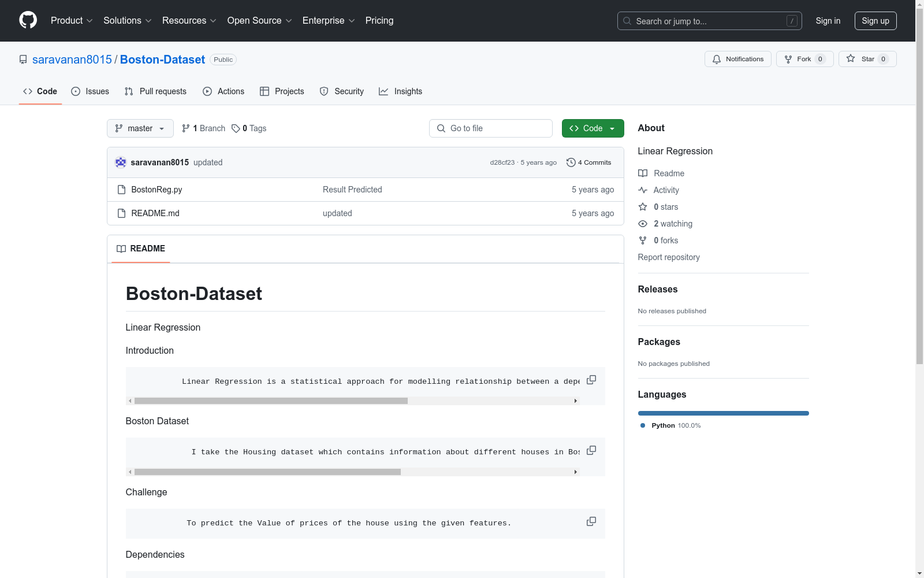This screenshot has height=578, width=924.
Task: Open the Packages heading link
Action: [x=659, y=342]
